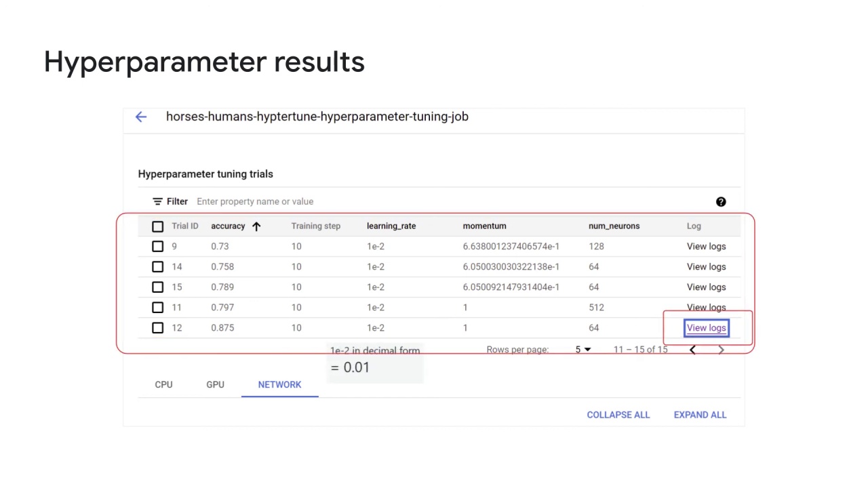The image size is (868, 488).
Task: Click accuracy value 0.73
Action: click(x=220, y=247)
